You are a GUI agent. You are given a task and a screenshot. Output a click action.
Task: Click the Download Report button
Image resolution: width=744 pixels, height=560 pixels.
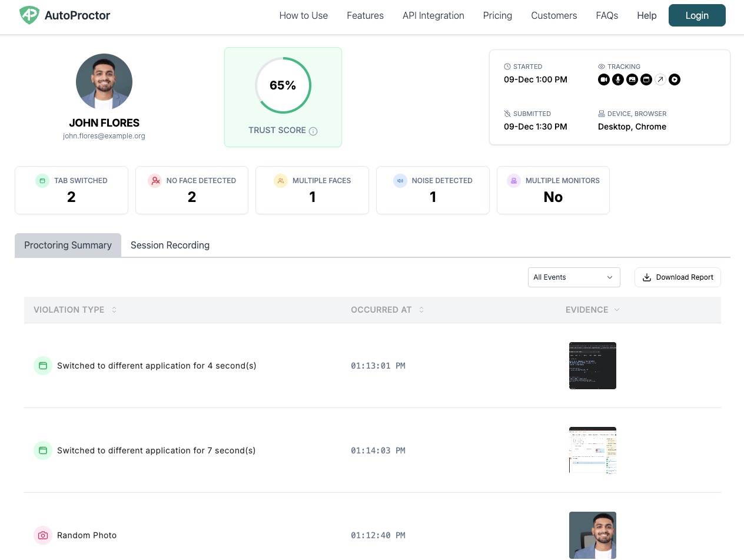click(677, 277)
